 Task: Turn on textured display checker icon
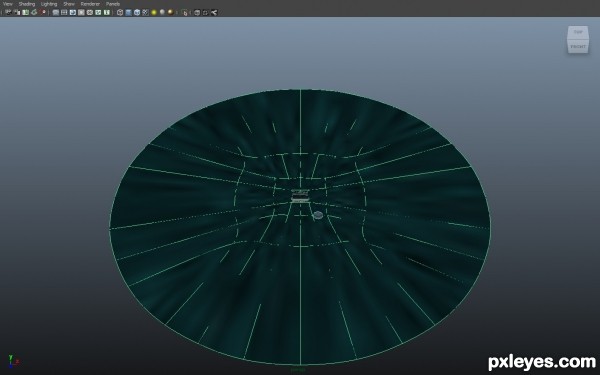[145, 12]
